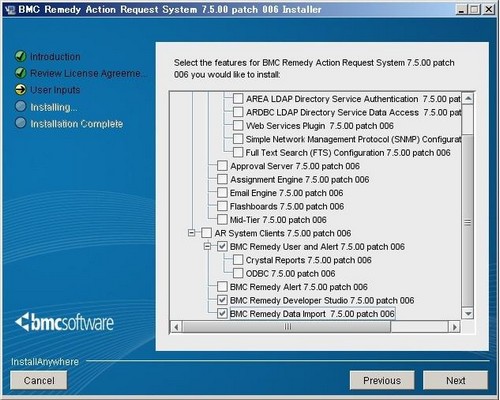This screenshot has height=400, width=500.
Task: Click the horizontal scrollbar thumb
Action: (x=287, y=327)
